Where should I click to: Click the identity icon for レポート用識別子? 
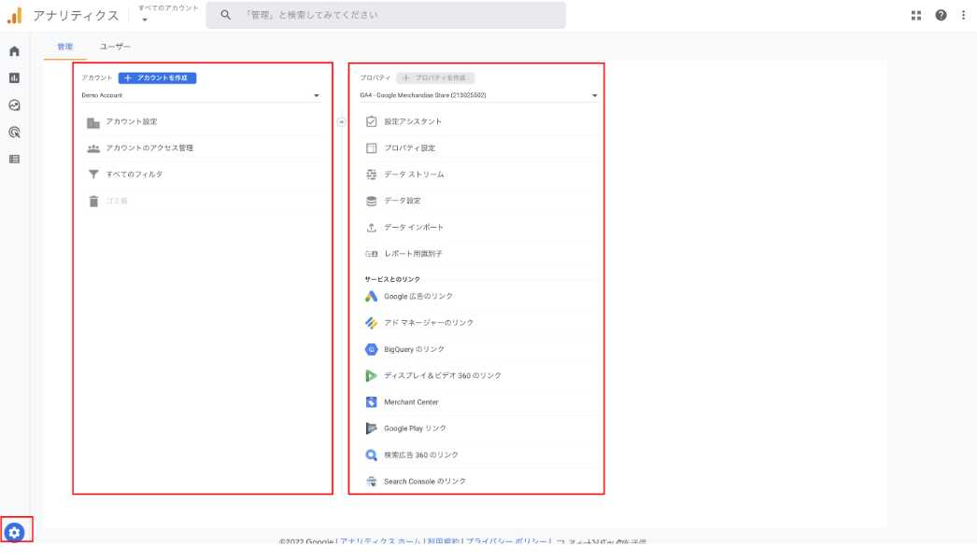[372, 254]
